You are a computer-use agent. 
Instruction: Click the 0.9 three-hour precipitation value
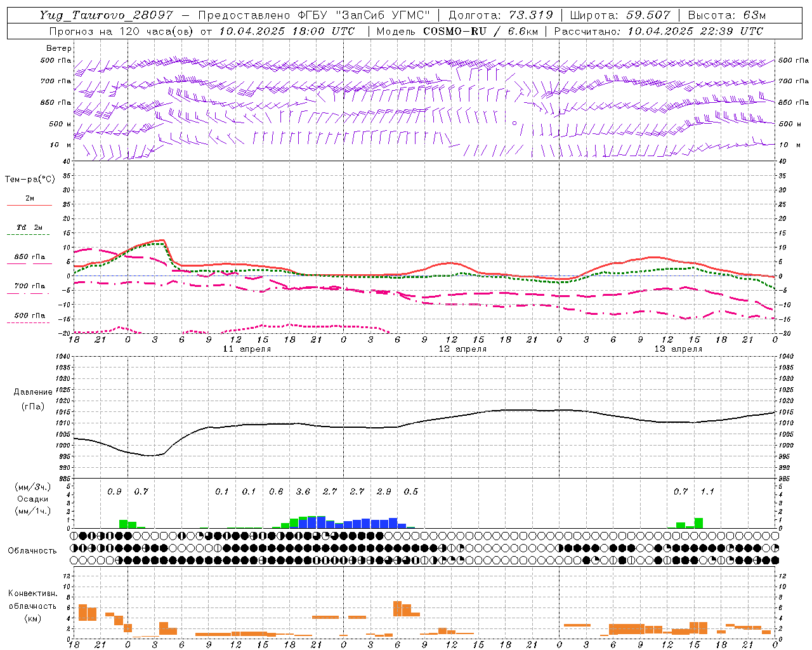coord(114,492)
